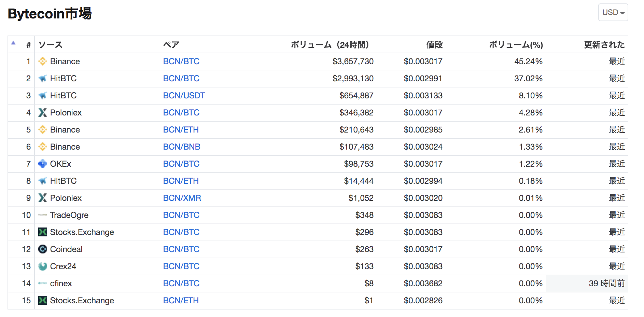The image size is (644, 317).
Task: Open BCN/BTC pair on Coindeal row 12
Action: pyautogui.click(x=181, y=249)
